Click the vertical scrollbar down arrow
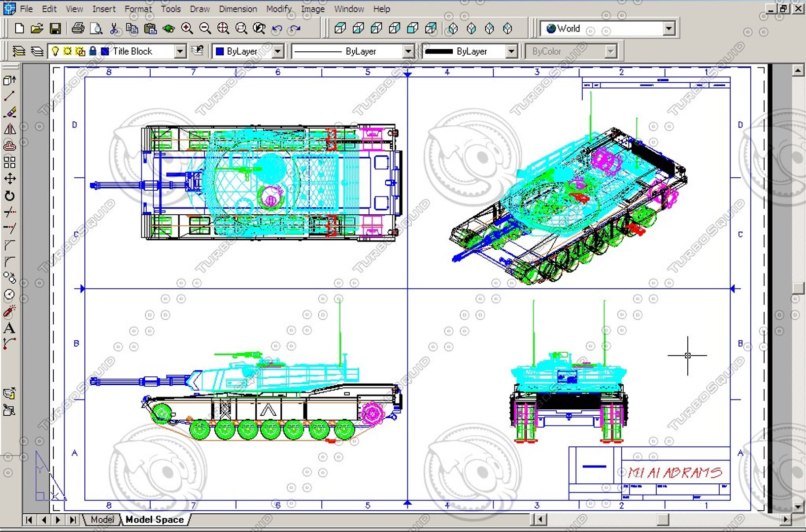Viewport: 806px width, 532px height. pyautogui.click(x=798, y=506)
